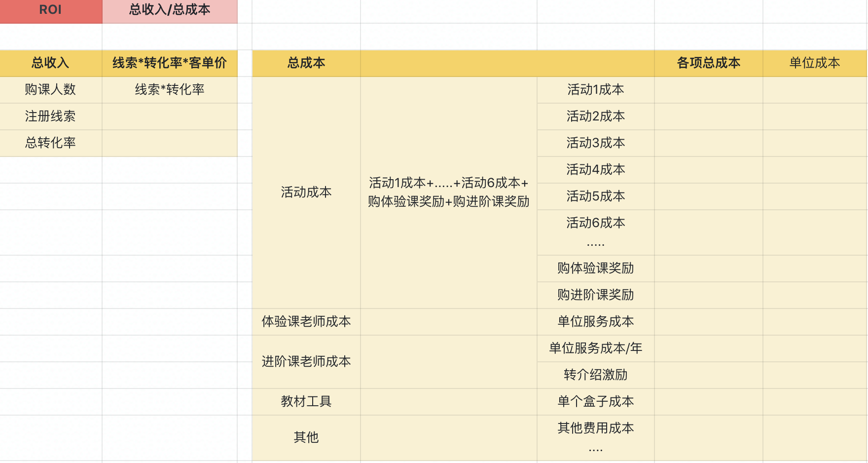Click empty cell right of 注册线索
Image resolution: width=868 pixels, height=463 pixels.
click(x=170, y=116)
